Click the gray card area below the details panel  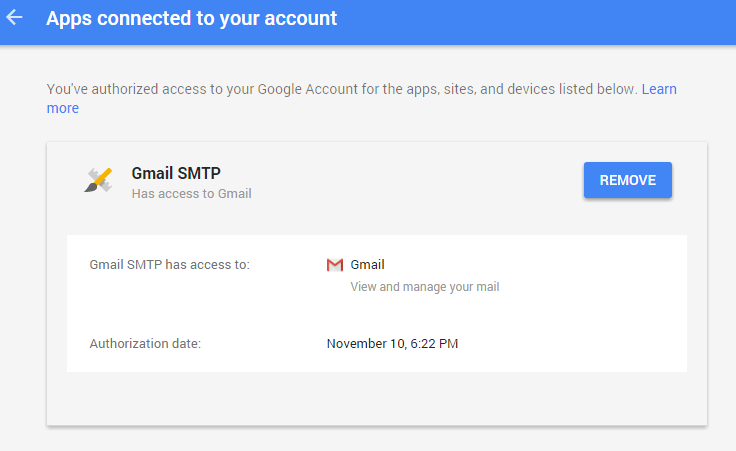pos(377,398)
